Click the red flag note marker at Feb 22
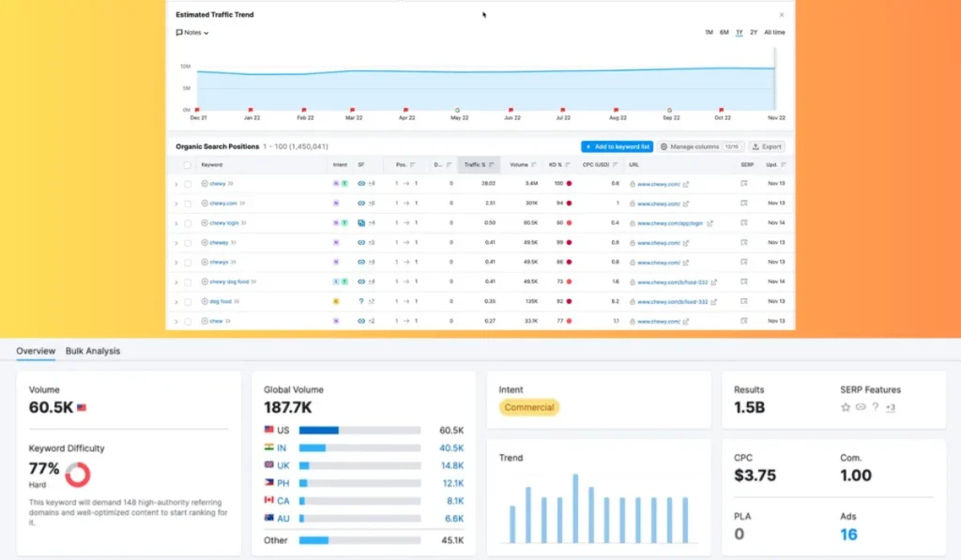This screenshot has width=961, height=560. tap(304, 110)
